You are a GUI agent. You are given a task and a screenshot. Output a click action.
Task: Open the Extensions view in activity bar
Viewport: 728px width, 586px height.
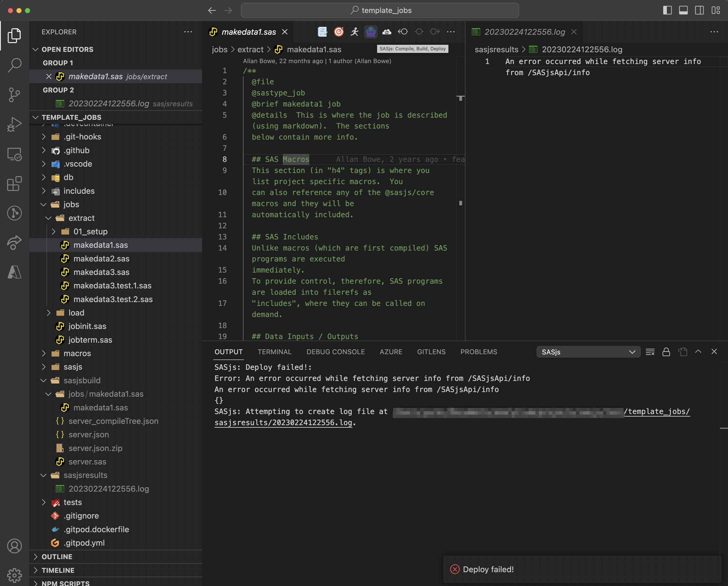14,184
